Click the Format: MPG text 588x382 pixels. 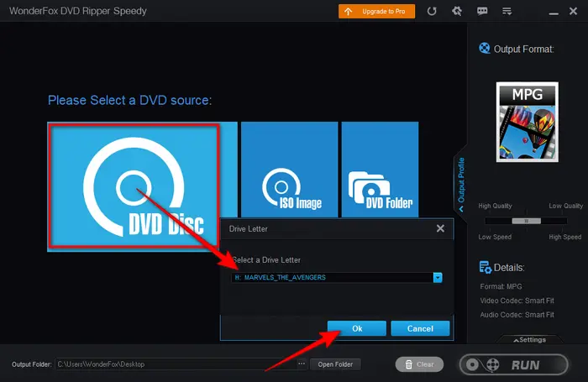(x=501, y=286)
